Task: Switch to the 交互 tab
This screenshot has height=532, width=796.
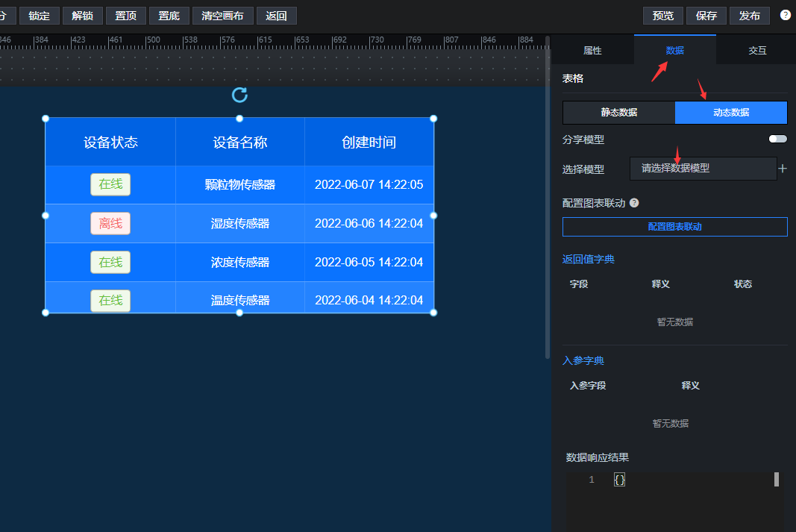Action: pyautogui.click(x=757, y=51)
